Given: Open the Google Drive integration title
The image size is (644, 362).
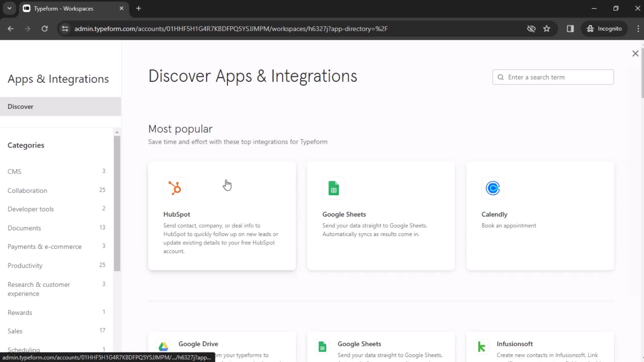Looking at the screenshot, I should (198, 344).
